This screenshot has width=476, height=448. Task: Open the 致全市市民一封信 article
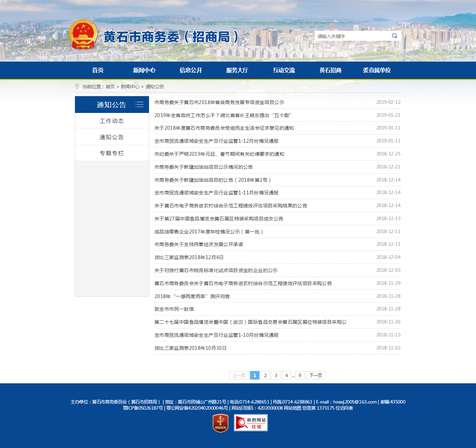(174, 309)
